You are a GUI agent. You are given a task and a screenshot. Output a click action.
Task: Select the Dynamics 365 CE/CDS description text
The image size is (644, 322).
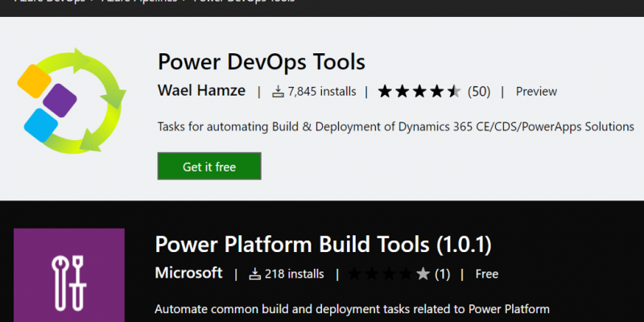point(396,126)
